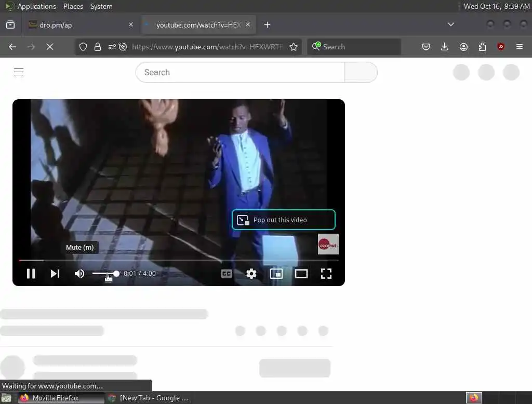Click the show desktop icon in taskbar

tap(6, 398)
